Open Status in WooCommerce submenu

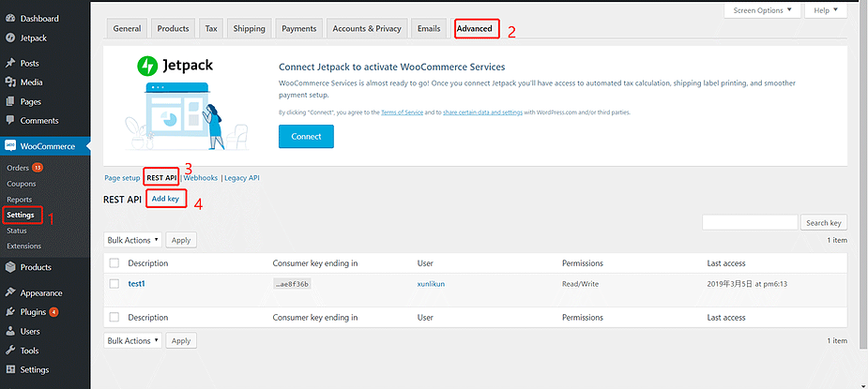coord(17,231)
